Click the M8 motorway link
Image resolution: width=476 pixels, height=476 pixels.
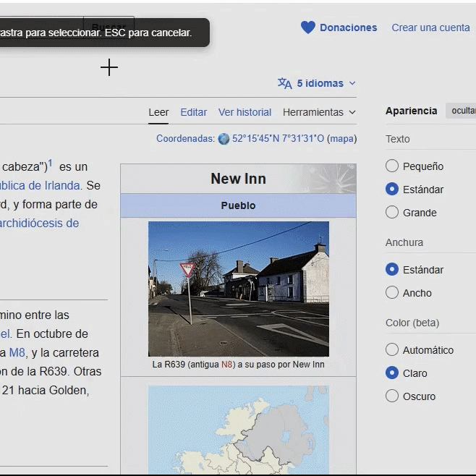(17, 353)
